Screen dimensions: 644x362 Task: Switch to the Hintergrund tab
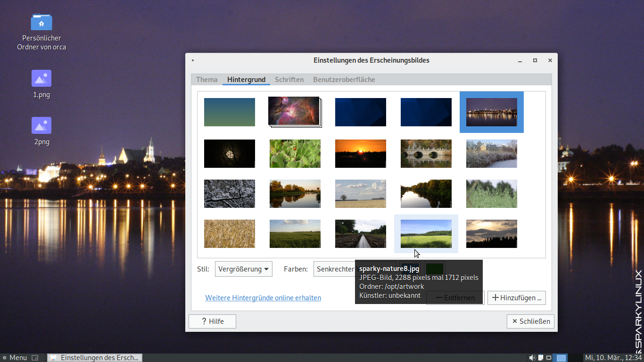point(246,80)
